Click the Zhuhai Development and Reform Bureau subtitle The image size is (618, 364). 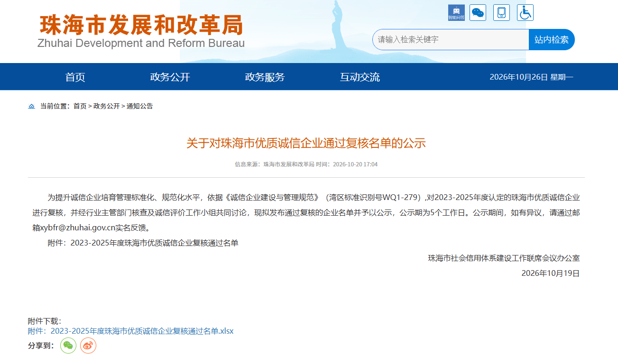coord(141,43)
